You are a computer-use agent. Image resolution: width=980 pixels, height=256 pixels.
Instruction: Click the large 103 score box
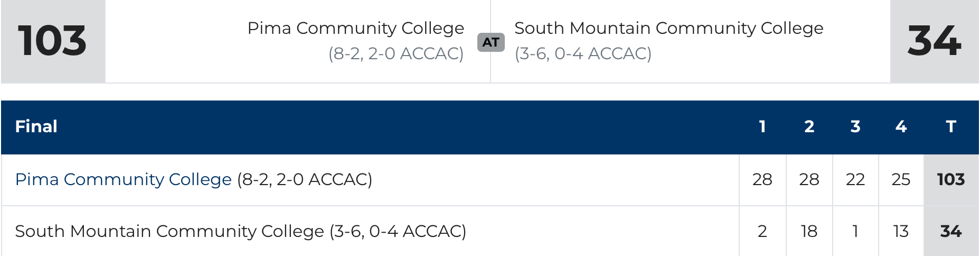coord(53,41)
